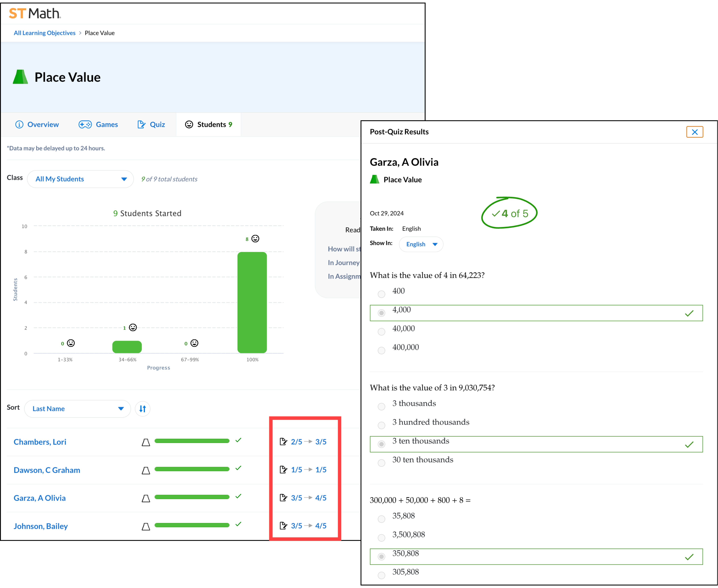Select the 400,000 radio option
718x588 pixels.
(x=381, y=350)
